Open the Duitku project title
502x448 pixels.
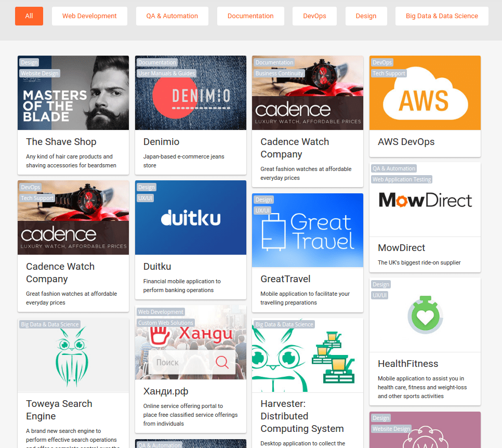[157, 267]
